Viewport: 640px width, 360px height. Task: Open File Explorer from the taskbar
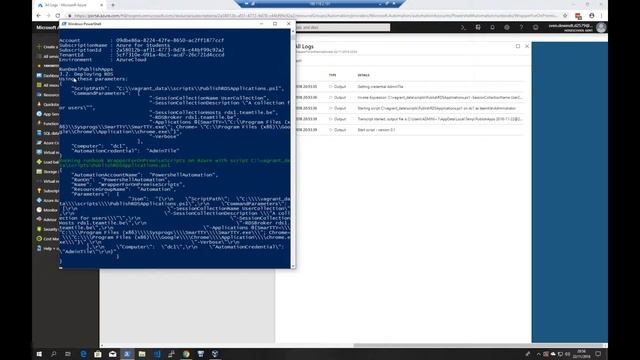[x=142, y=354]
